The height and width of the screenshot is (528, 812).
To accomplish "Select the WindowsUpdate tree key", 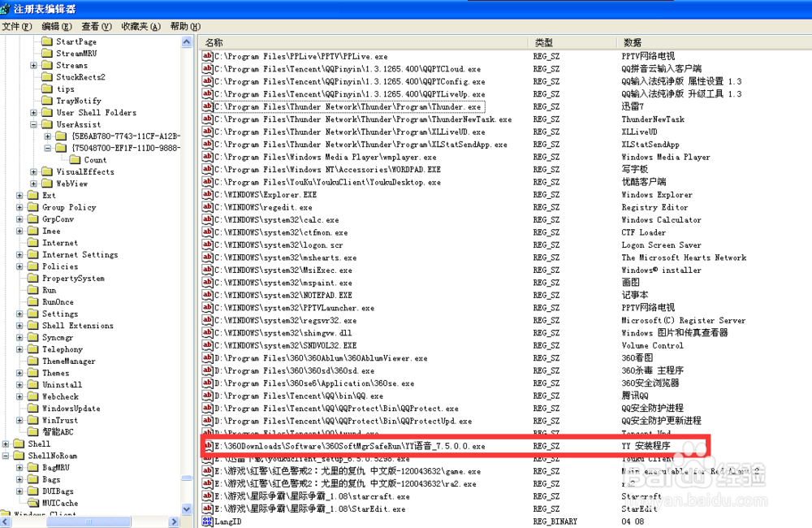I will (71, 409).
